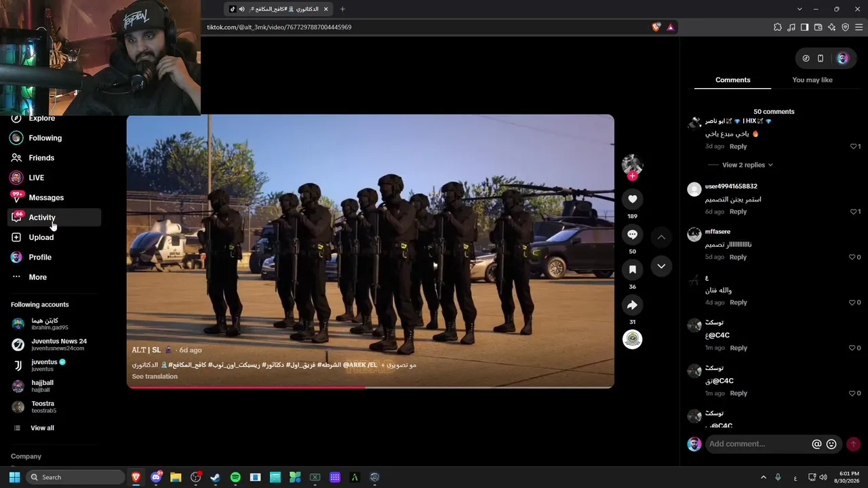
Task: Like the comment by mffasere
Action: [852, 257]
